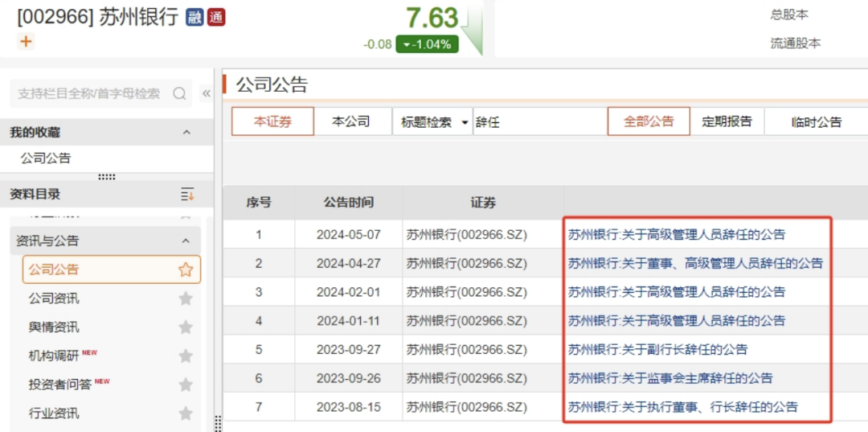Open 关于副行长辞任的公告 link
This screenshot has width=868, height=432.
(657, 349)
